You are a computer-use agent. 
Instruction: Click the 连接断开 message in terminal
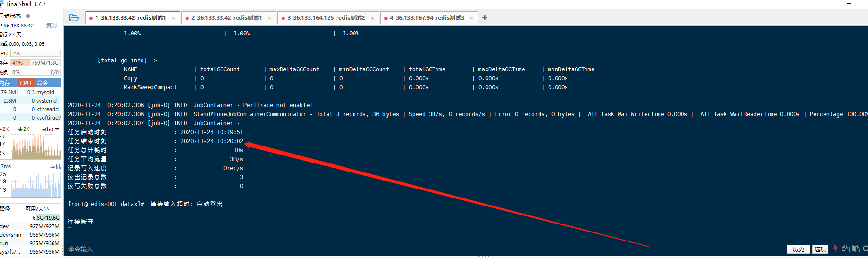[x=80, y=222]
